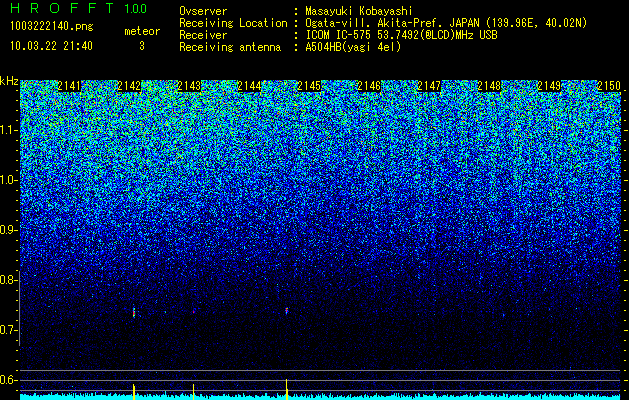Screen dimensions: 629x400
Task: Click the 1.0 kHz axis label
Action: [x=9, y=180]
